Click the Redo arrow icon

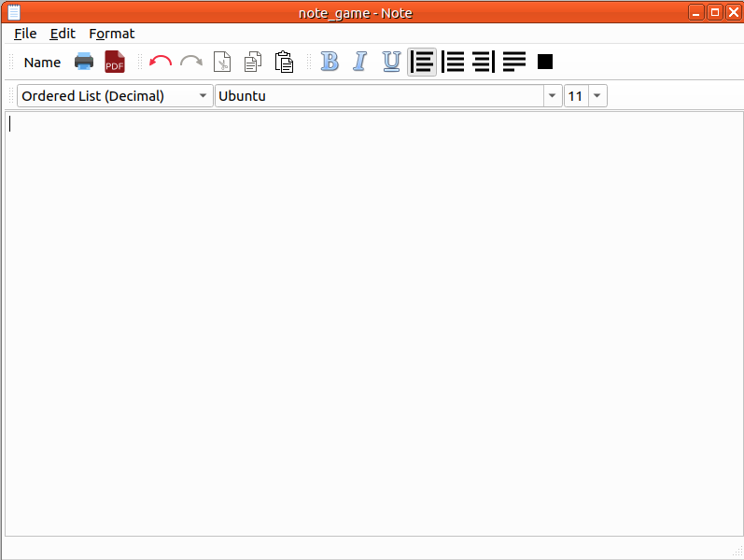191,63
